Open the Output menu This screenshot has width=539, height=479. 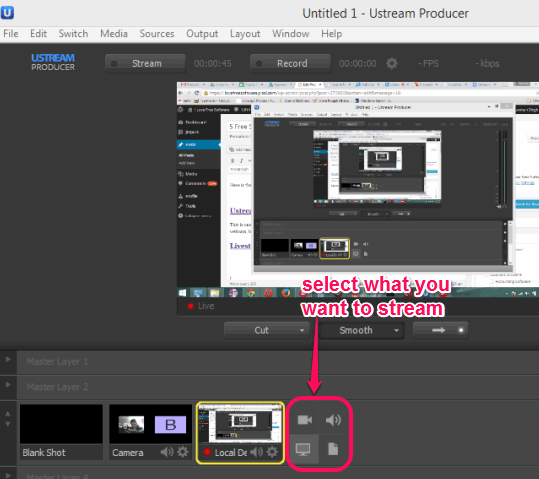pyautogui.click(x=202, y=34)
